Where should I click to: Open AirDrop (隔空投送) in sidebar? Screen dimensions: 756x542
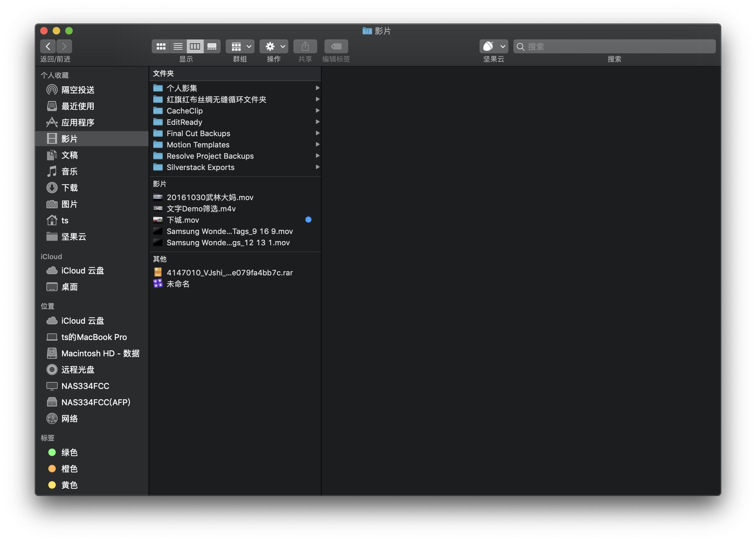pos(78,90)
